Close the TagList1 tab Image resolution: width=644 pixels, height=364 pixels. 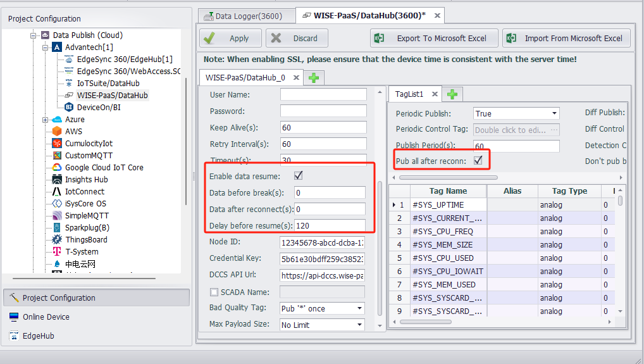click(435, 94)
